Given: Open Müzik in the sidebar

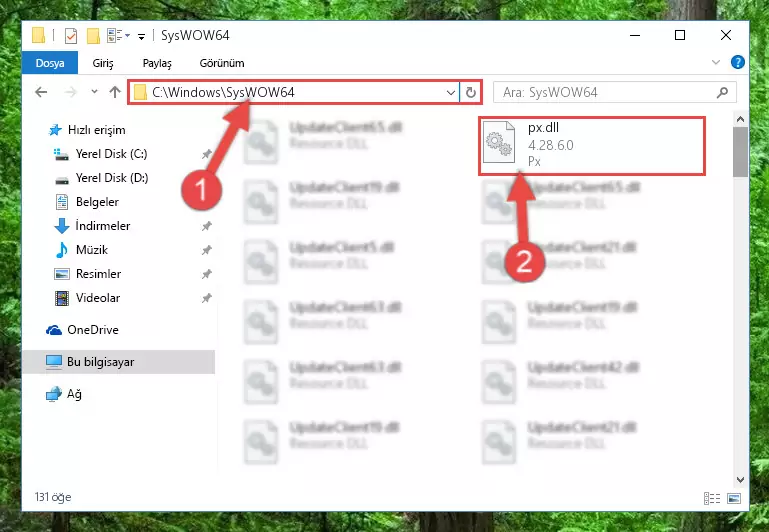Looking at the screenshot, I should coord(81,250).
